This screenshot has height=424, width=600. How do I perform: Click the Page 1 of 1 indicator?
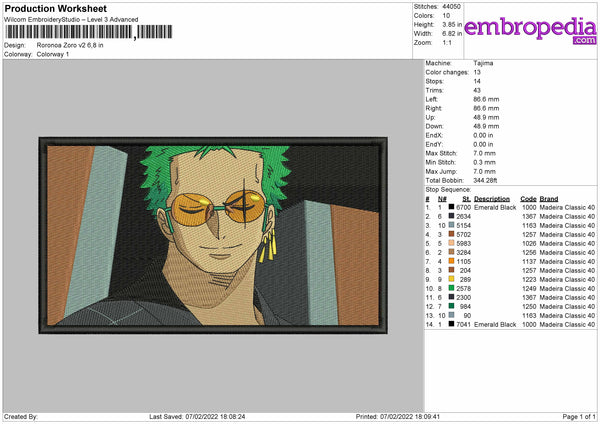[579, 416]
